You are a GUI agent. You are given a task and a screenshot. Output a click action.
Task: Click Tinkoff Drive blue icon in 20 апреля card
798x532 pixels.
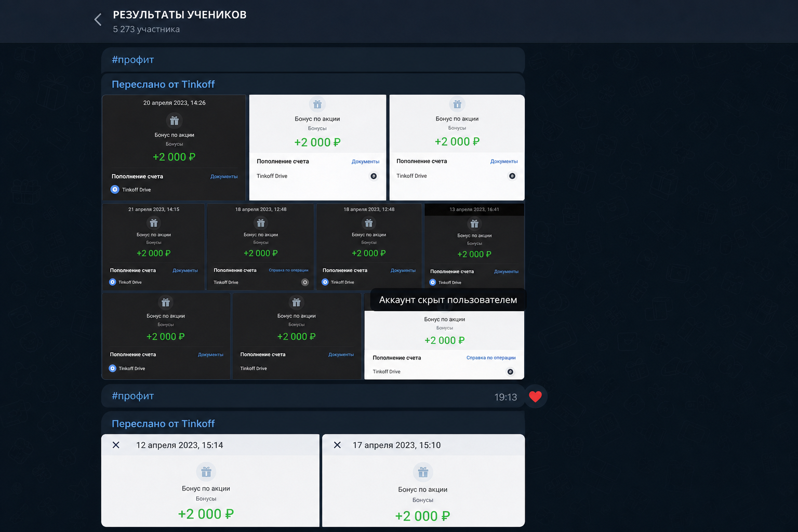115,190
